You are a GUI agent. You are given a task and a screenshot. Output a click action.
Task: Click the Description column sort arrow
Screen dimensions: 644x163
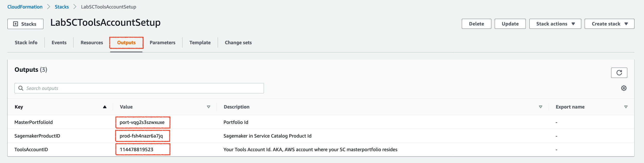coord(540,107)
